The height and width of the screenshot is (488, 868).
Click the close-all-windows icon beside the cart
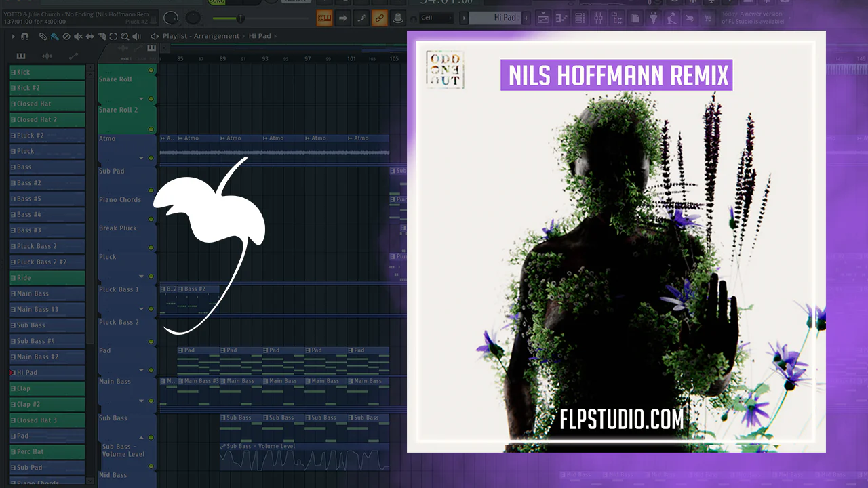tap(690, 18)
